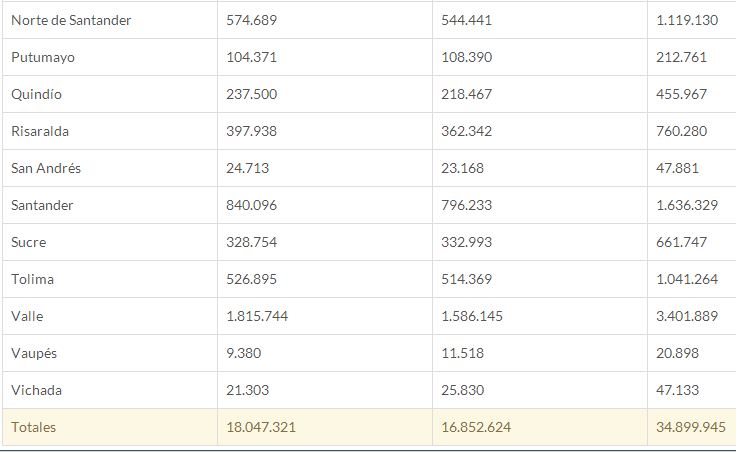This screenshot has width=736, height=452.
Task: Select the Putumayo department cell
Action: 43,57
